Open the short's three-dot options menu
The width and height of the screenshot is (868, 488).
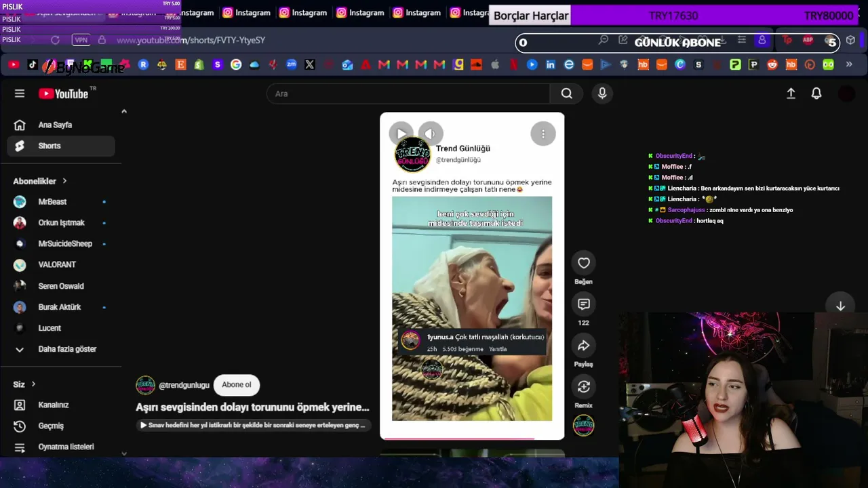coord(543,134)
